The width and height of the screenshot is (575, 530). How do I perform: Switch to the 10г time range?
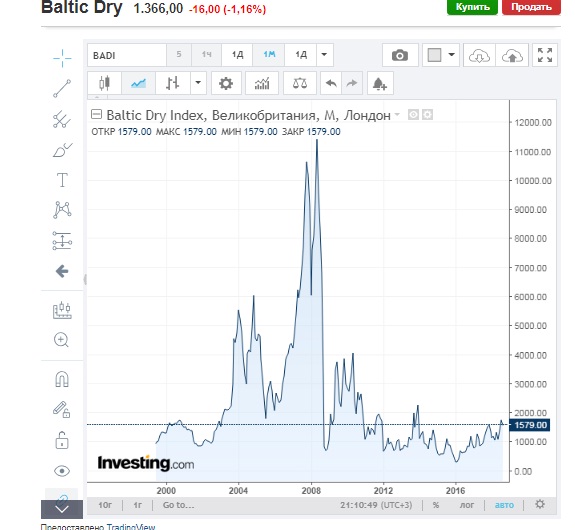[105, 505]
